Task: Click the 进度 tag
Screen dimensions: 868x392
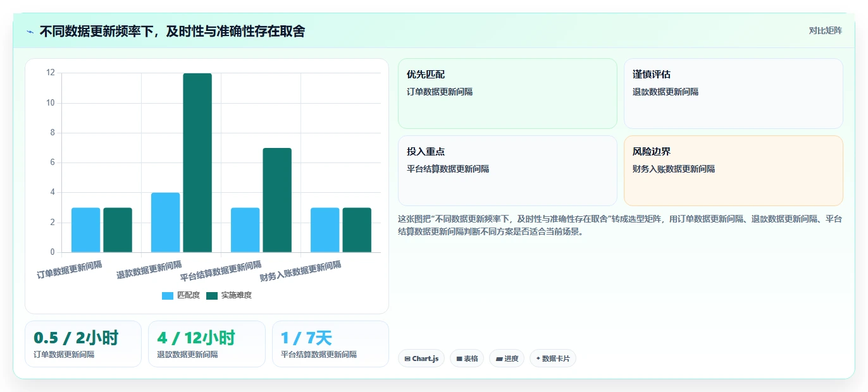Action: [507, 358]
